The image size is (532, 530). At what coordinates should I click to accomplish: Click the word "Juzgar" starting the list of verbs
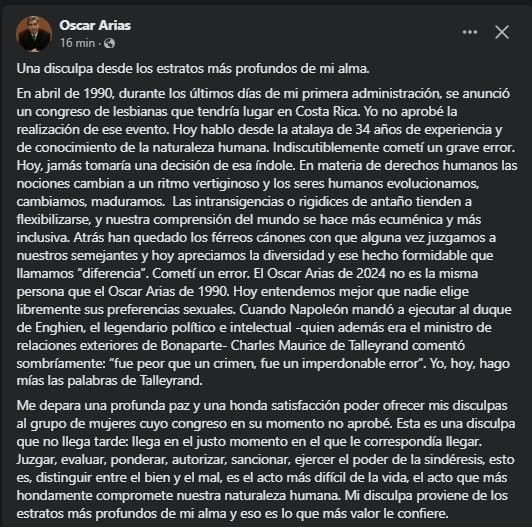click(37, 460)
